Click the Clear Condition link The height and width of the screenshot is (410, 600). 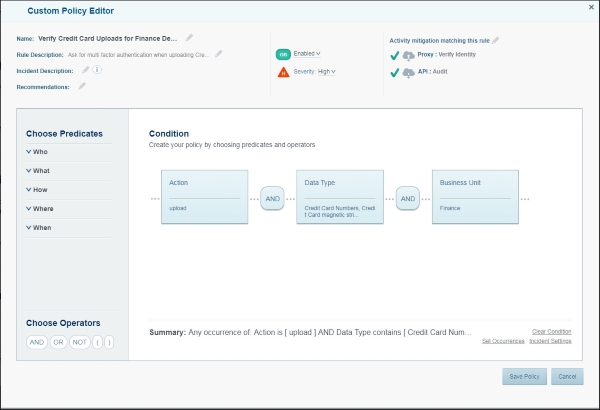click(551, 331)
